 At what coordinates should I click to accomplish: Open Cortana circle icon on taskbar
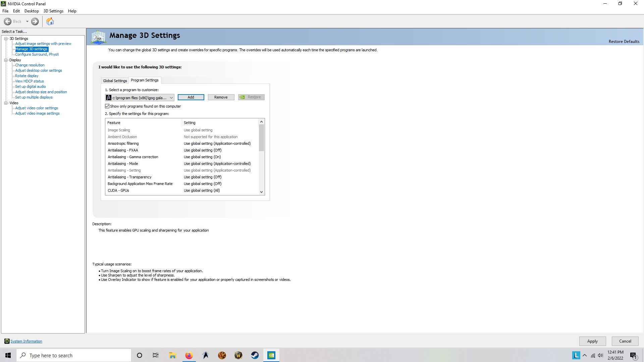[x=140, y=355]
